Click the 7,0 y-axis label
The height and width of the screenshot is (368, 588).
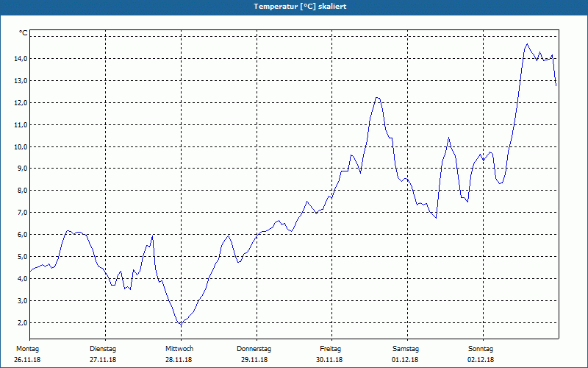click(22, 213)
